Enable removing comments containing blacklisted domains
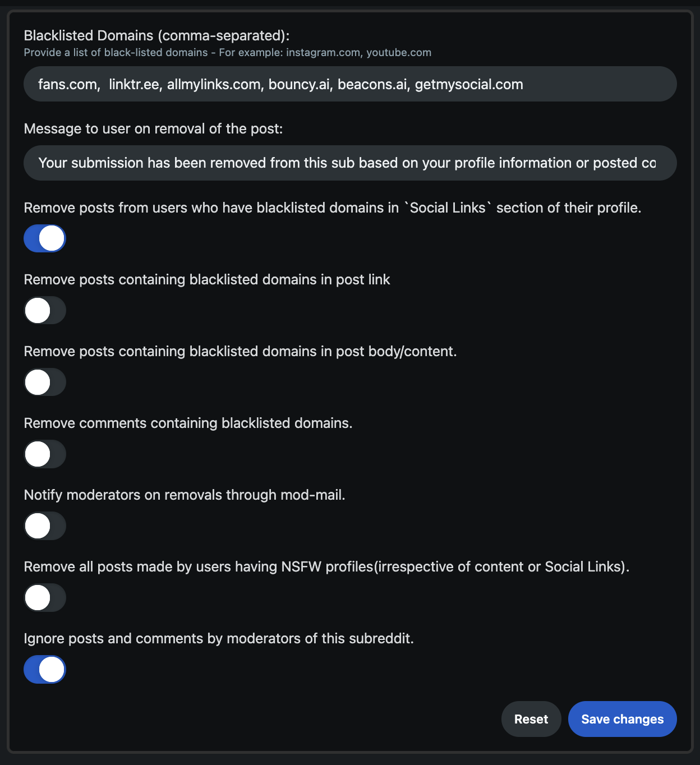The height and width of the screenshot is (765, 700). (45, 454)
